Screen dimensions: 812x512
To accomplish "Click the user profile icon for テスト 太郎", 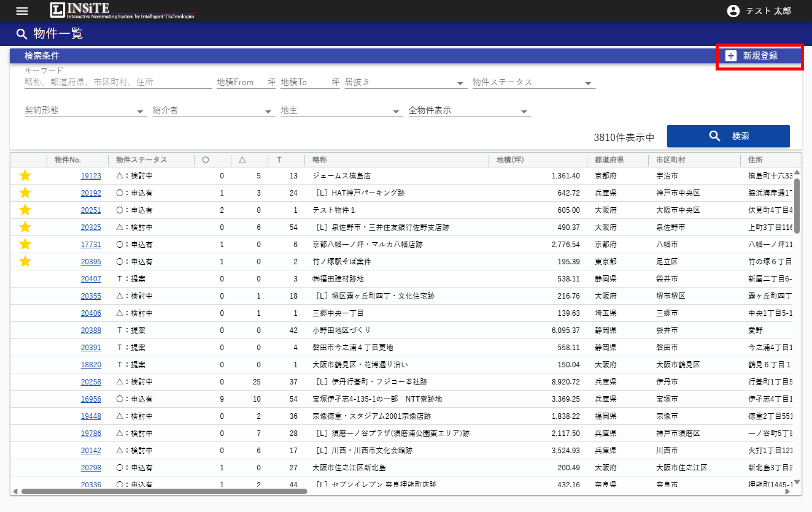I will [733, 10].
